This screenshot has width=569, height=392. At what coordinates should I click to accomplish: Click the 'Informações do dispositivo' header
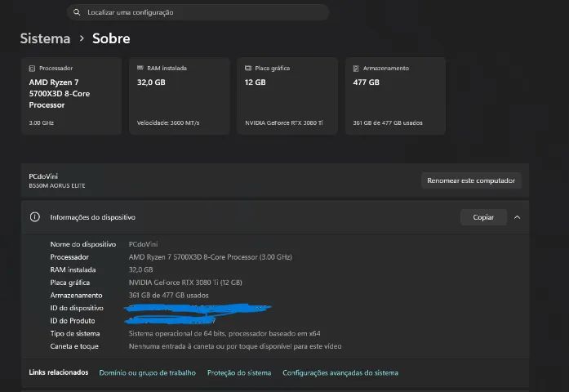92,217
